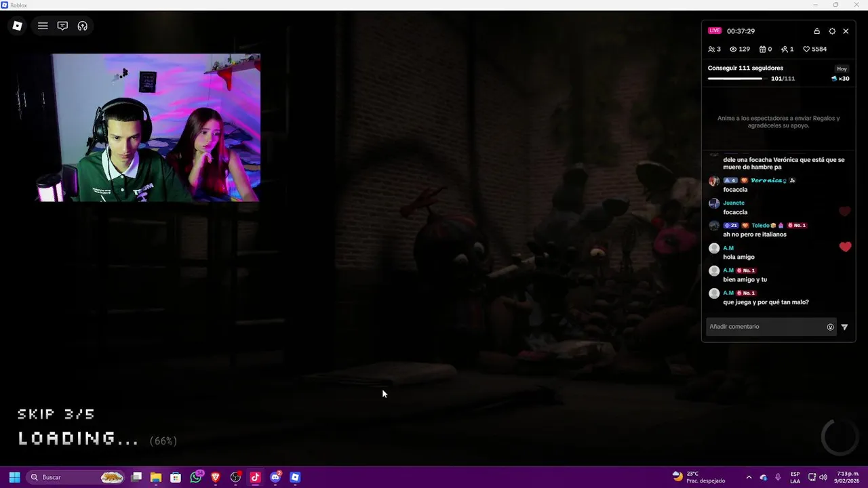Open Discord from the taskbar
The width and height of the screenshot is (868, 488).
[x=275, y=477]
